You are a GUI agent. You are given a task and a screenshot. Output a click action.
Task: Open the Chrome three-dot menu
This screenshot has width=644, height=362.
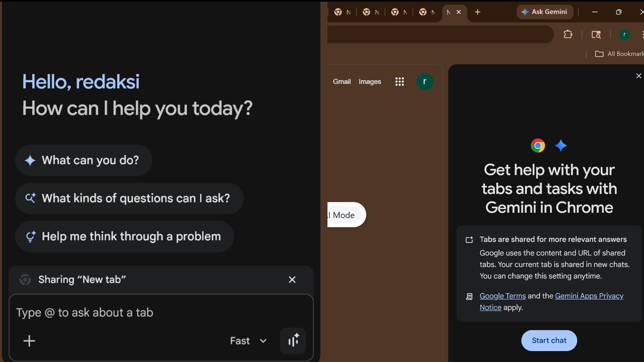point(643,34)
